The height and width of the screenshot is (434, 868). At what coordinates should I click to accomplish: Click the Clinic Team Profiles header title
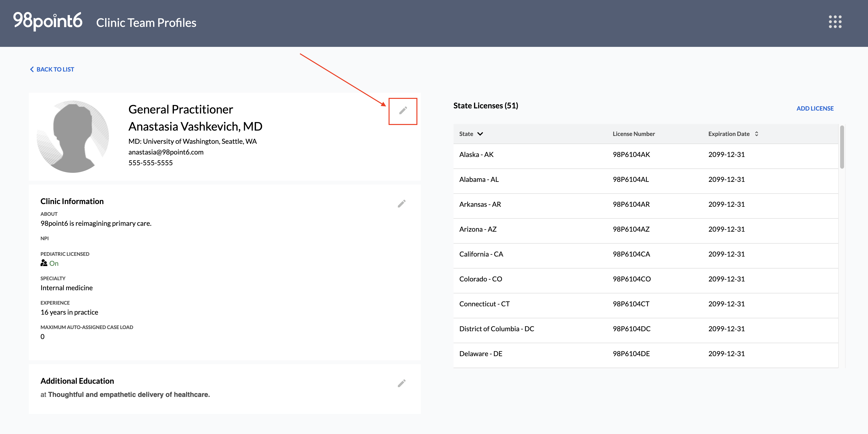[146, 22]
